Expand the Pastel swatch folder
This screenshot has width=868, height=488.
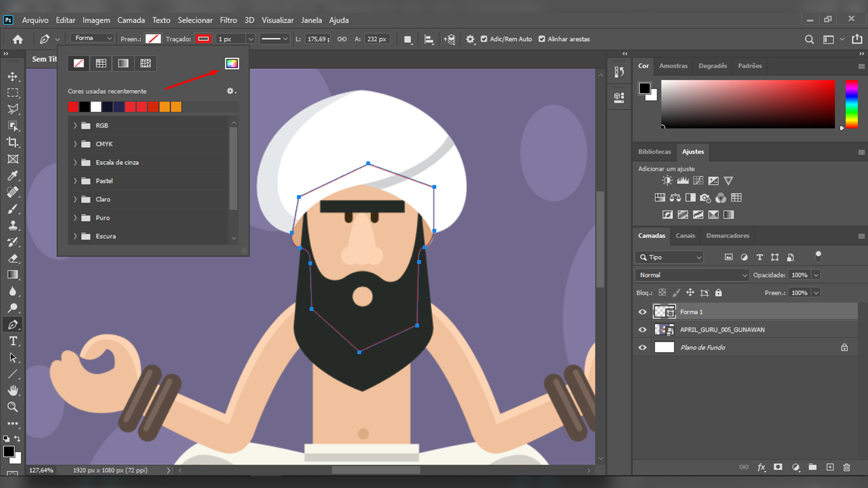[75, 181]
